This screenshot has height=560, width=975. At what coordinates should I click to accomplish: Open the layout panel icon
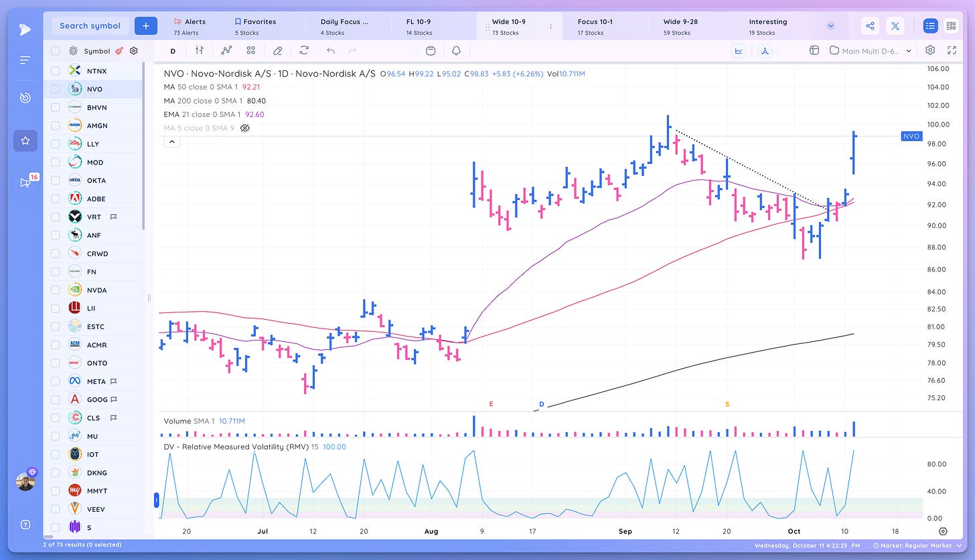(814, 50)
